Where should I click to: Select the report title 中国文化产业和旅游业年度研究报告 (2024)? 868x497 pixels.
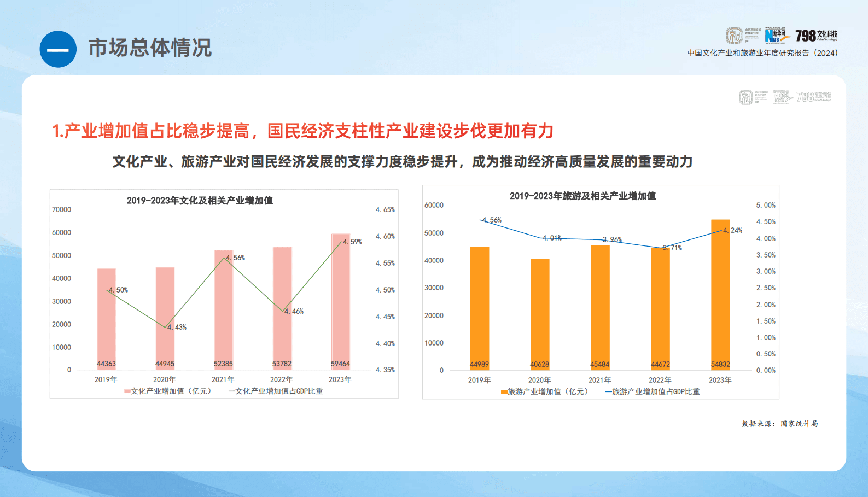(762, 53)
